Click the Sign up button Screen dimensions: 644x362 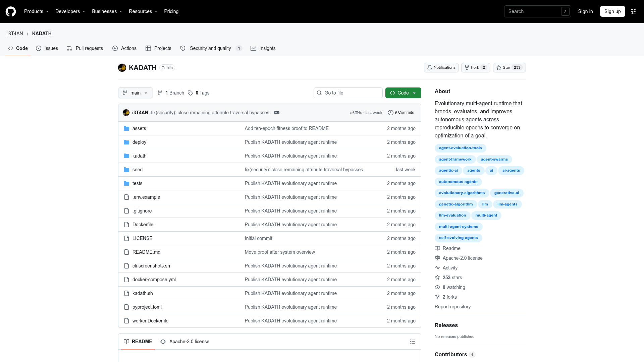click(x=612, y=11)
